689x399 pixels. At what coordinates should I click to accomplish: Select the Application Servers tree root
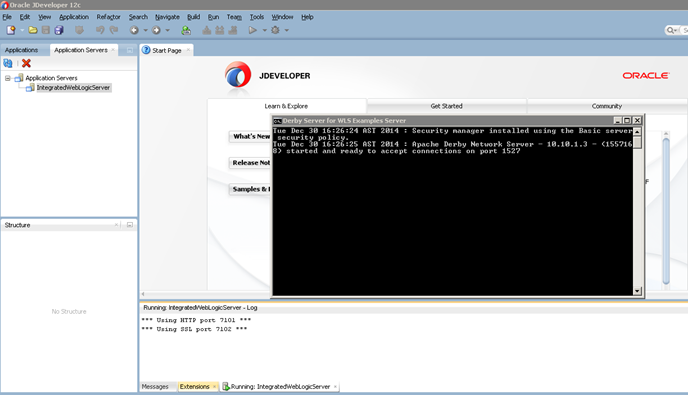pos(51,78)
